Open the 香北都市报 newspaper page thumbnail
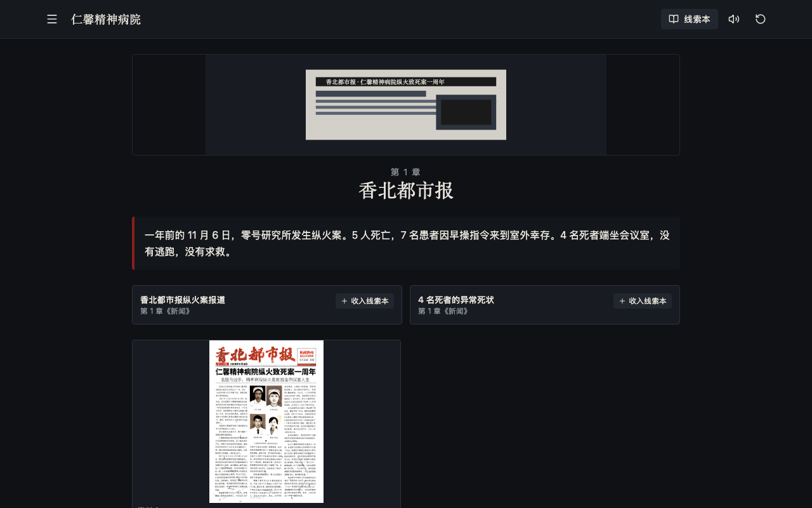This screenshot has width=812, height=508. tap(266, 422)
